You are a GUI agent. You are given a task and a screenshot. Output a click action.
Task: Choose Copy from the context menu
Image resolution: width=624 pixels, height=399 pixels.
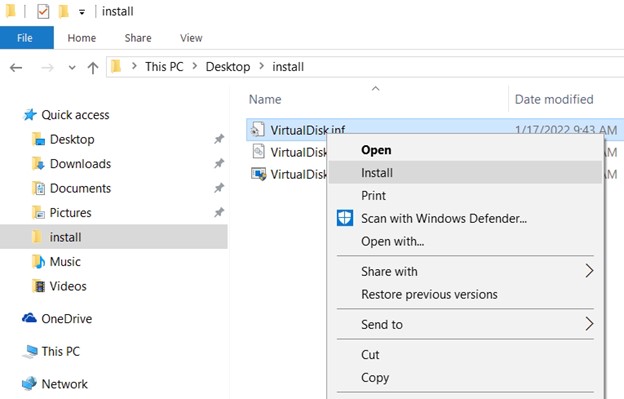465,377
